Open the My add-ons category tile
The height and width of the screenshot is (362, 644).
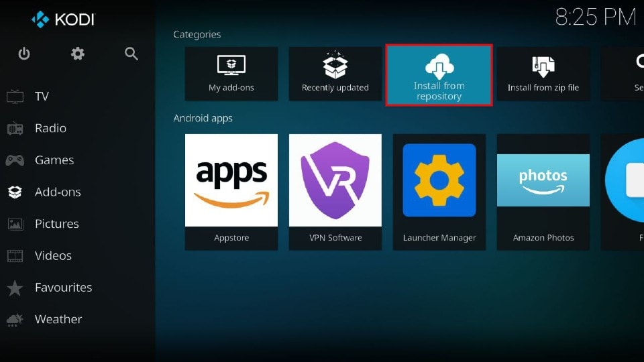point(231,74)
